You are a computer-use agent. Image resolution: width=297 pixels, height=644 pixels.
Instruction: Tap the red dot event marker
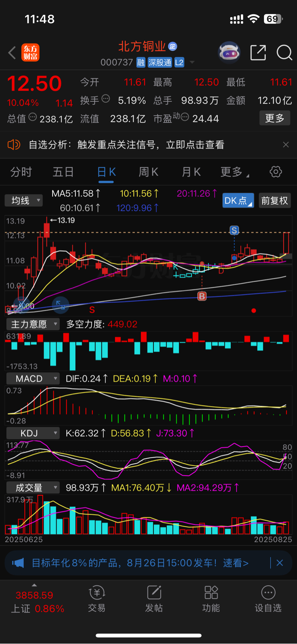coord(254,311)
